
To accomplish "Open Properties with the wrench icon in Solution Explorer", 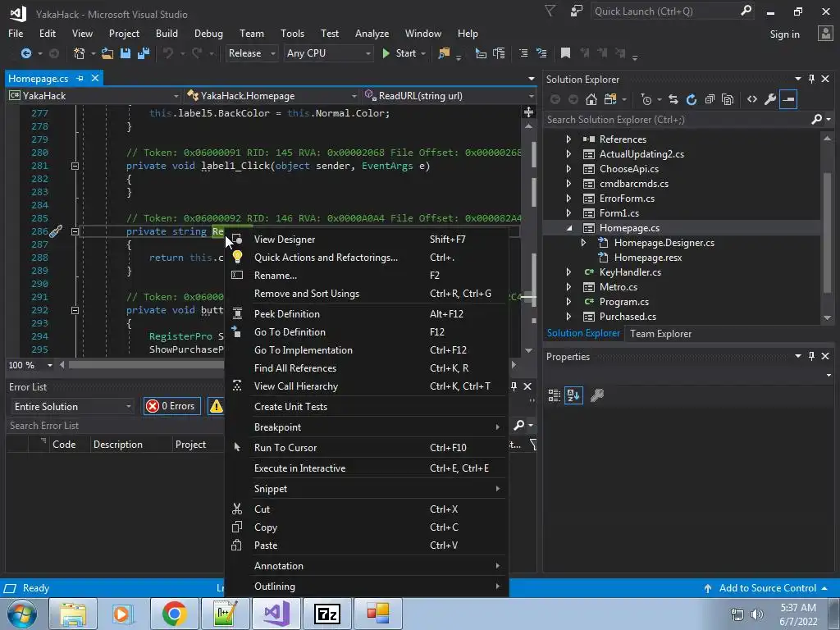I will [x=770, y=99].
